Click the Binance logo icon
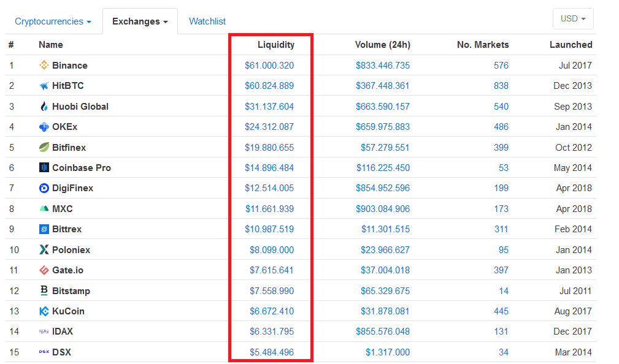619x364 pixels. pos(44,66)
